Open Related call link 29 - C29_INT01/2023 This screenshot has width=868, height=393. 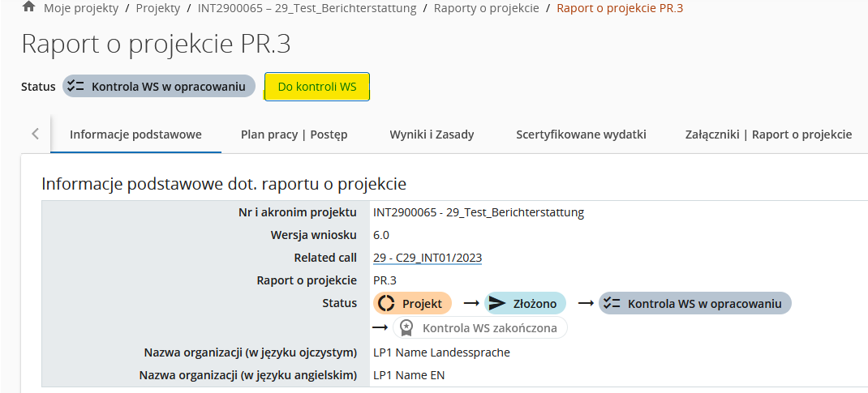pos(428,258)
